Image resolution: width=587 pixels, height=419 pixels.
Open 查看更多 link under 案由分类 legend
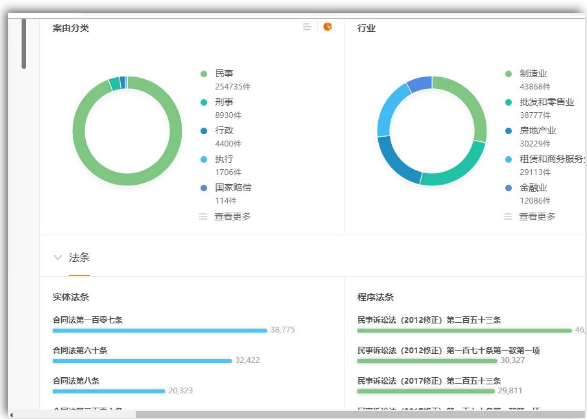click(232, 216)
